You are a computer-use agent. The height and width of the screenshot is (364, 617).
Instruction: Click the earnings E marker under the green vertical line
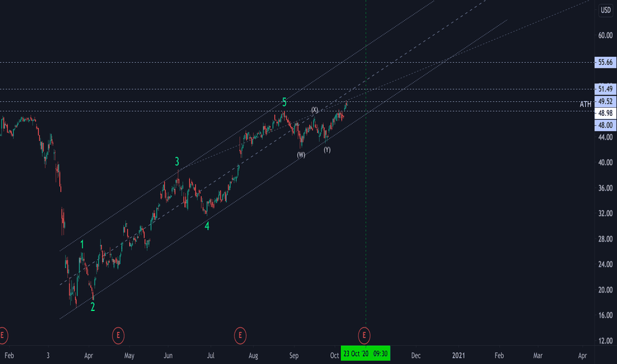click(364, 336)
